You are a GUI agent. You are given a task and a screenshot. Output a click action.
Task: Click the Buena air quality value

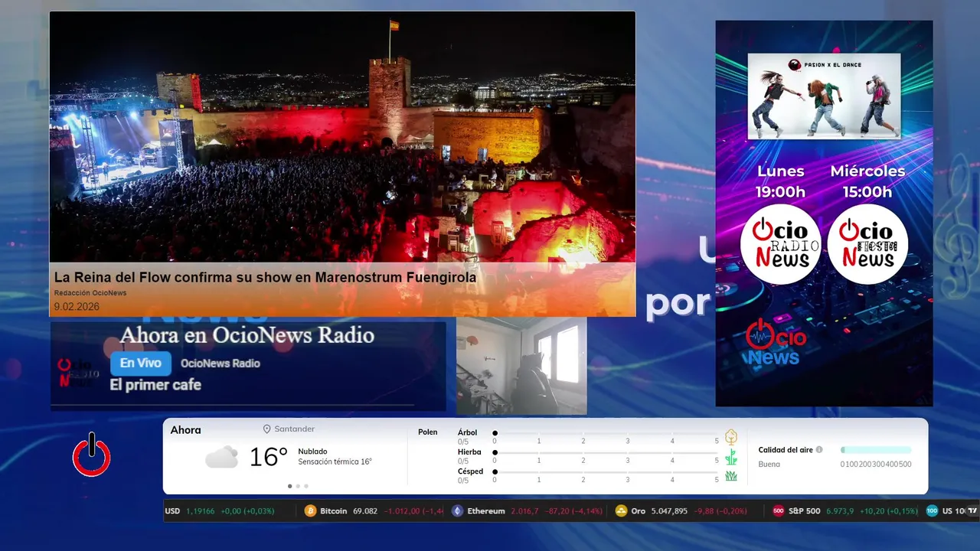pyautogui.click(x=769, y=465)
